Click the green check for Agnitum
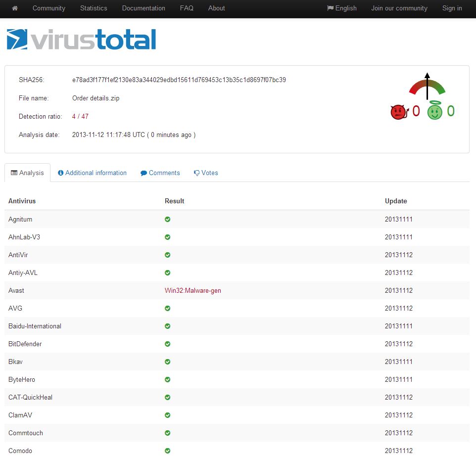This screenshot has width=476, height=456. [168, 220]
